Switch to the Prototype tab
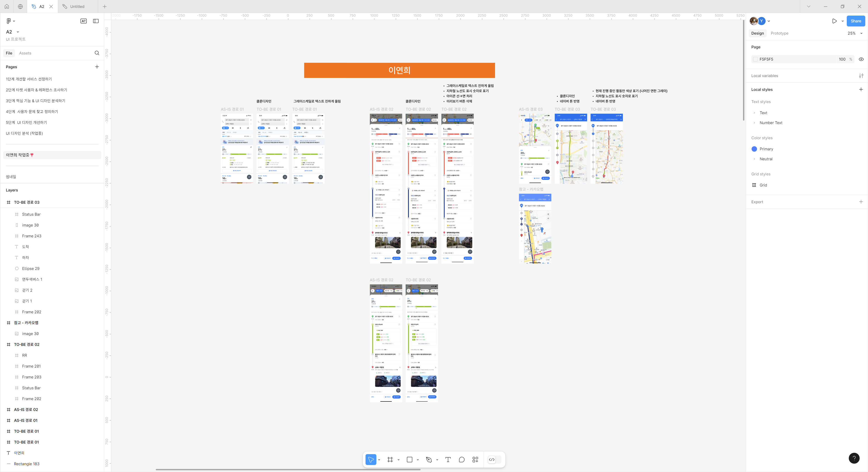This screenshot has width=868, height=472. click(779, 33)
